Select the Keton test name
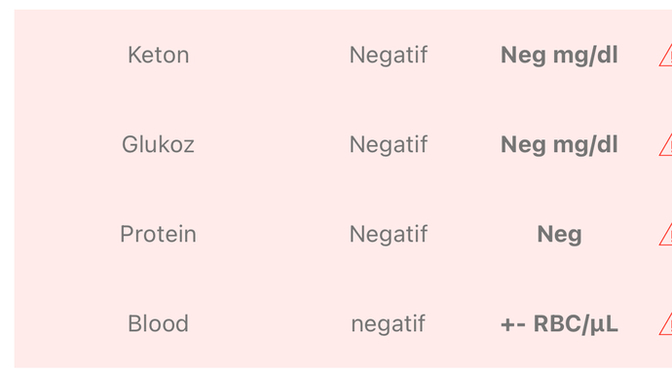 click(x=158, y=55)
